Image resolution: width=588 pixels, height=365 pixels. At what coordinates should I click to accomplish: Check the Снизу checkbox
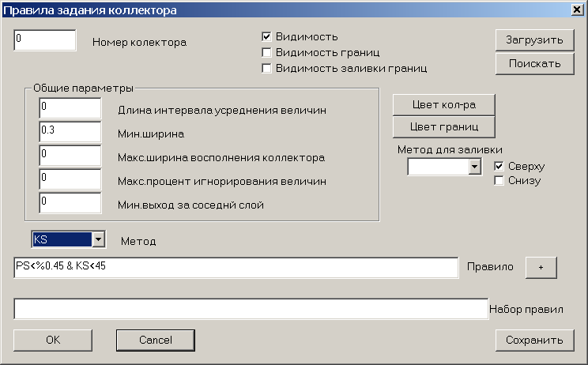pyautogui.click(x=499, y=181)
